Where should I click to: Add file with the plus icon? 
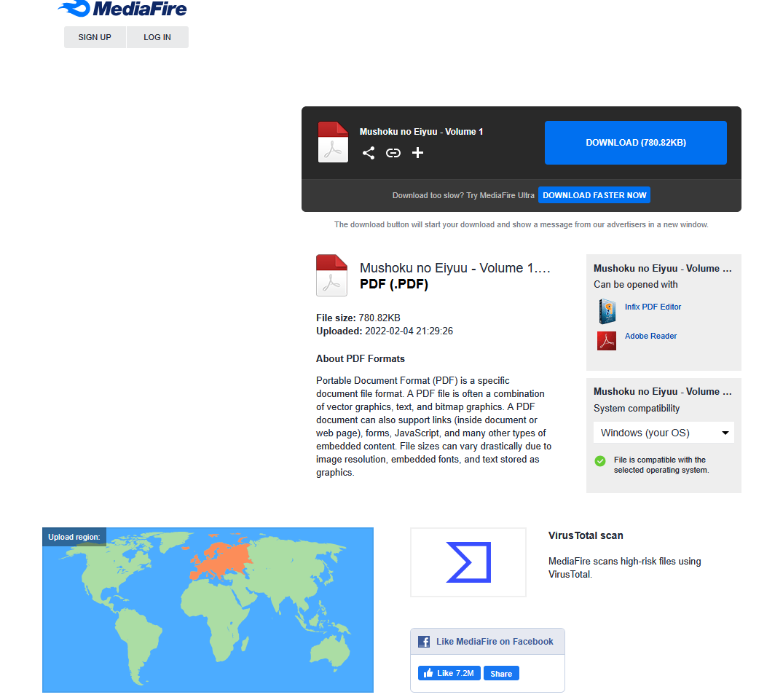(417, 153)
